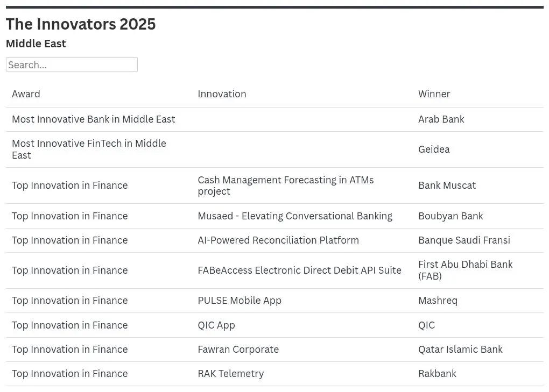Select Musaed - Elevating Conversational Banking entry
Image resolution: width=549 pixels, height=392 pixels.
[294, 216]
